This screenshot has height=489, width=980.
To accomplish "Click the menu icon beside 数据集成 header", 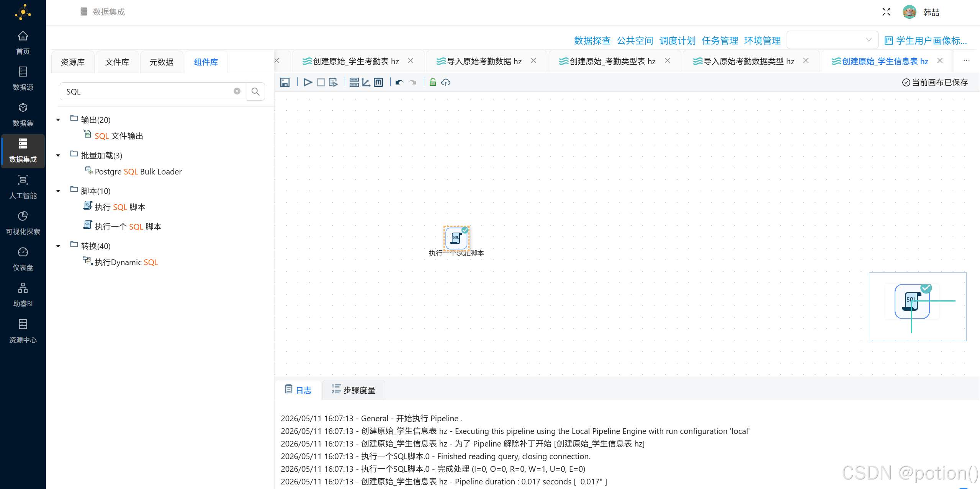I will click(x=84, y=12).
